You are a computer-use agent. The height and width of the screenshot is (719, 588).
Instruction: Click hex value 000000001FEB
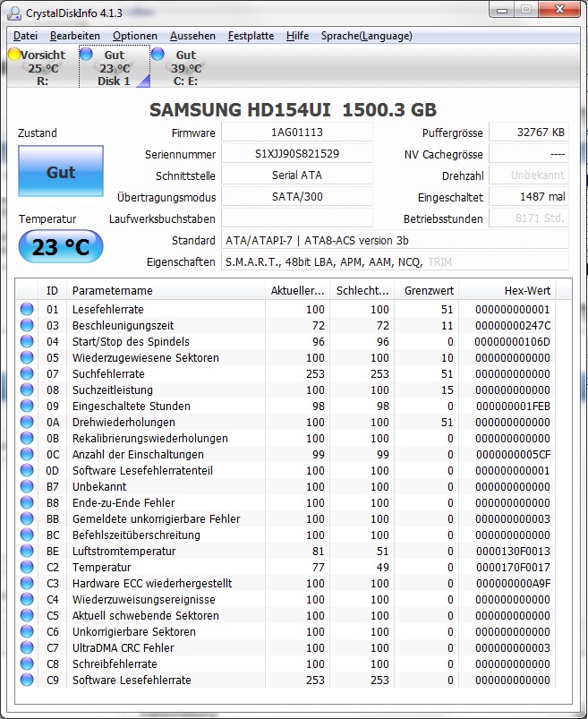point(513,407)
